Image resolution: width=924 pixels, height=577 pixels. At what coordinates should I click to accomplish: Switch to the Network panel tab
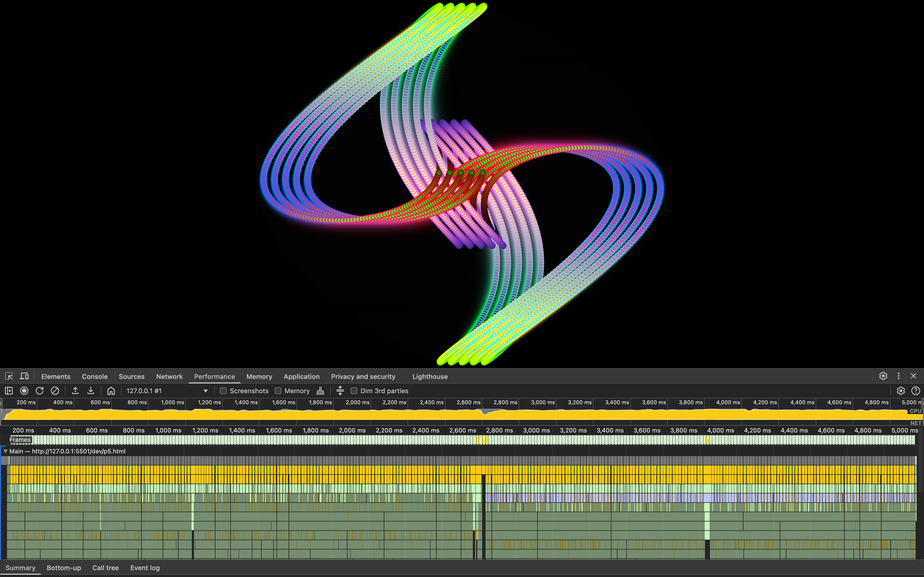point(169,377)
